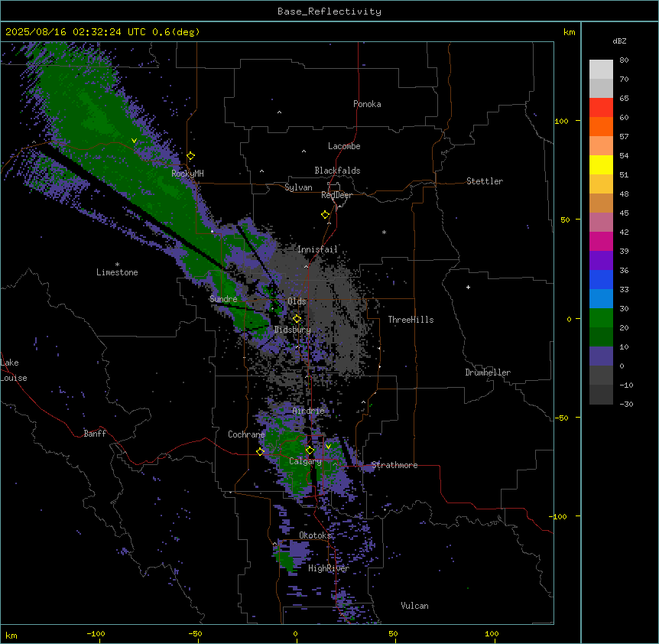Click the 42 dBZ magenta swatch
The height and width of the screenshot is (644, 659).
tap(601, 241)
